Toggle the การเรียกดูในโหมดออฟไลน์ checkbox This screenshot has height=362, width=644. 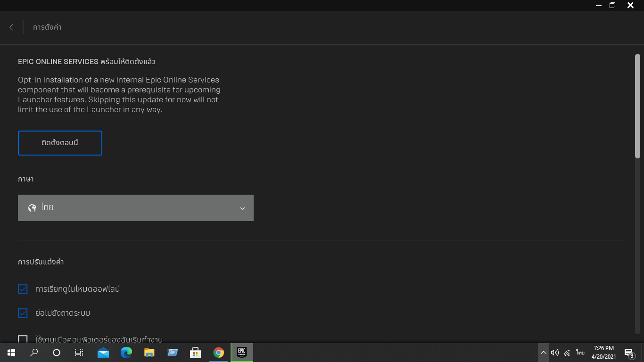pyautogui.click(x=23, y=289)
